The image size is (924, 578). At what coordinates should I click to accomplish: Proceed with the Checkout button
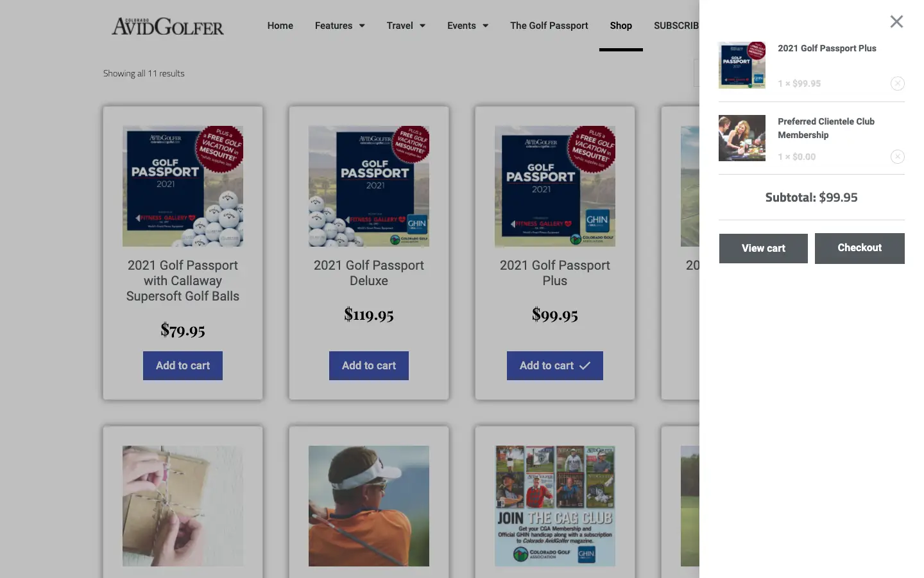tap(860, 248)
